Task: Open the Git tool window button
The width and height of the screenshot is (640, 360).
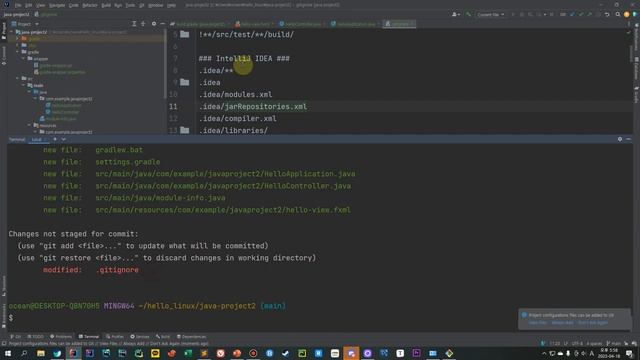Action: tap(16, 337)
